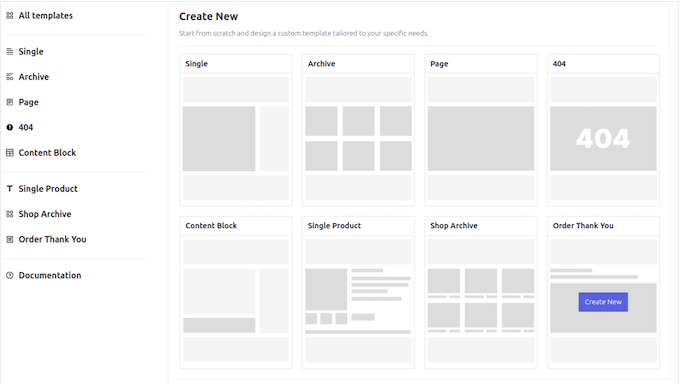Click the Documentation help icon

click(x=10, y=276)
